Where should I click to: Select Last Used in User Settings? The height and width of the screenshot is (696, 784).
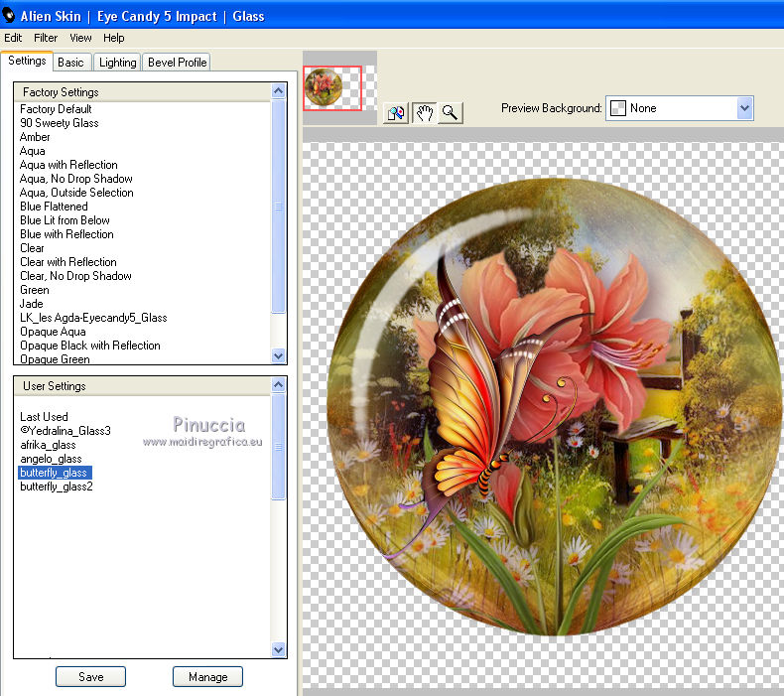(44, 417)
